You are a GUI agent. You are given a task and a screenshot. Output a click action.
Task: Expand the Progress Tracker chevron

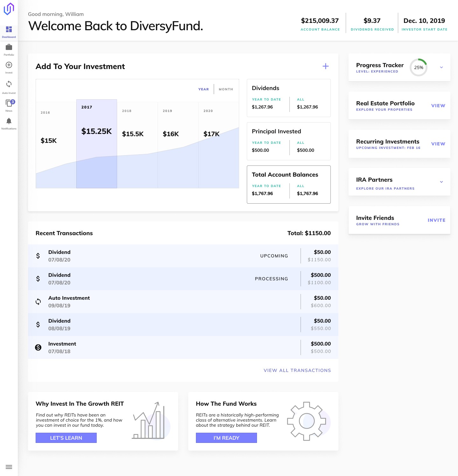pyautogui.click(x=441, y=67)
